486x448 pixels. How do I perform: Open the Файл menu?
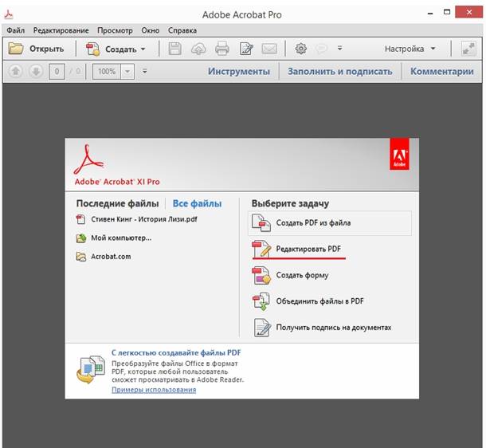16,29
